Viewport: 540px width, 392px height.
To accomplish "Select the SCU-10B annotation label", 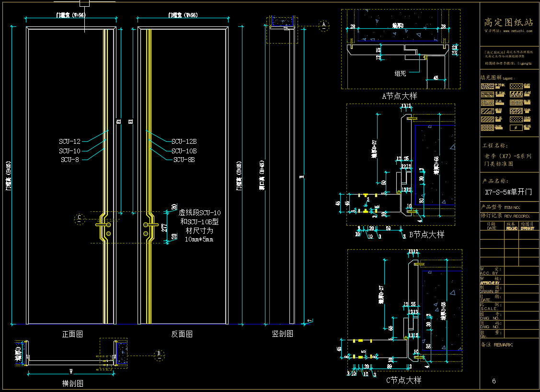I will pyautogui.click(x=184, y=150).
